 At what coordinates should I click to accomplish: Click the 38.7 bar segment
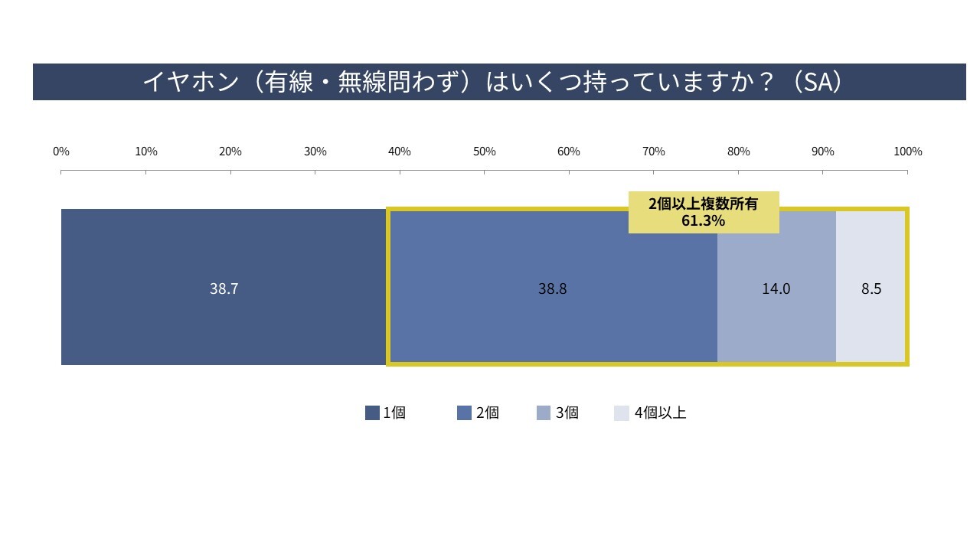click(224, 289)
